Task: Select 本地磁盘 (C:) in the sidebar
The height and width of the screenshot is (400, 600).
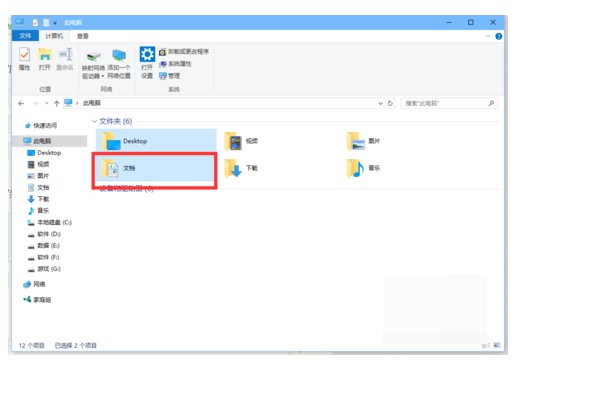Action: [49, 222]
